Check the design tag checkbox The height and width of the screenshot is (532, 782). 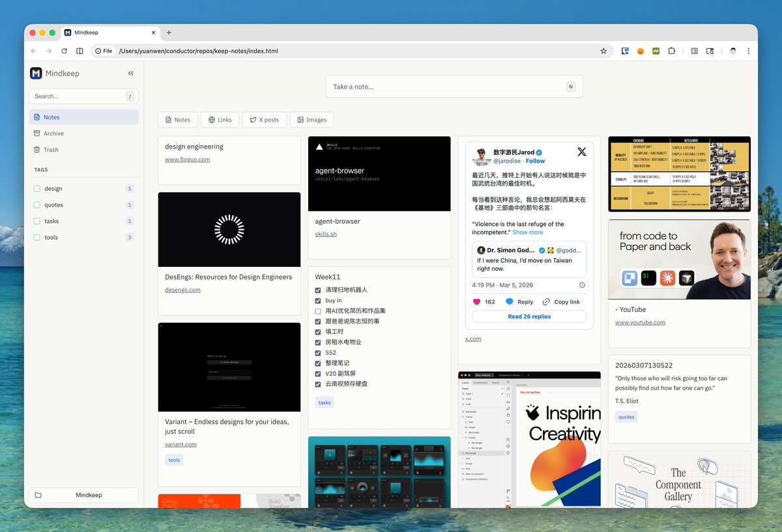[37, 189]
